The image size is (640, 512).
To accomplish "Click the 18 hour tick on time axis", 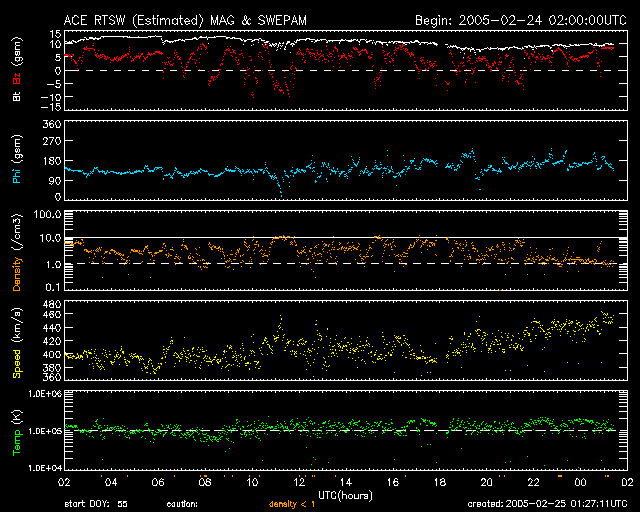I will [439, 482].
